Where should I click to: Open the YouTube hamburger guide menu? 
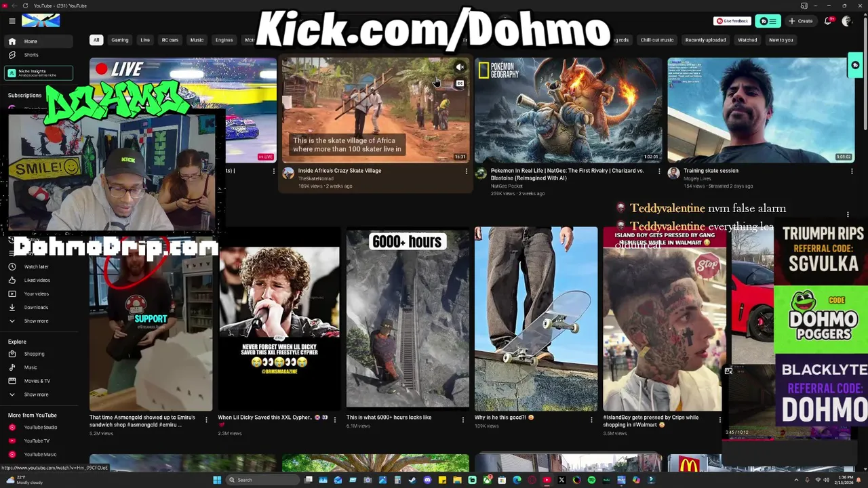click(x=12, y=21)
